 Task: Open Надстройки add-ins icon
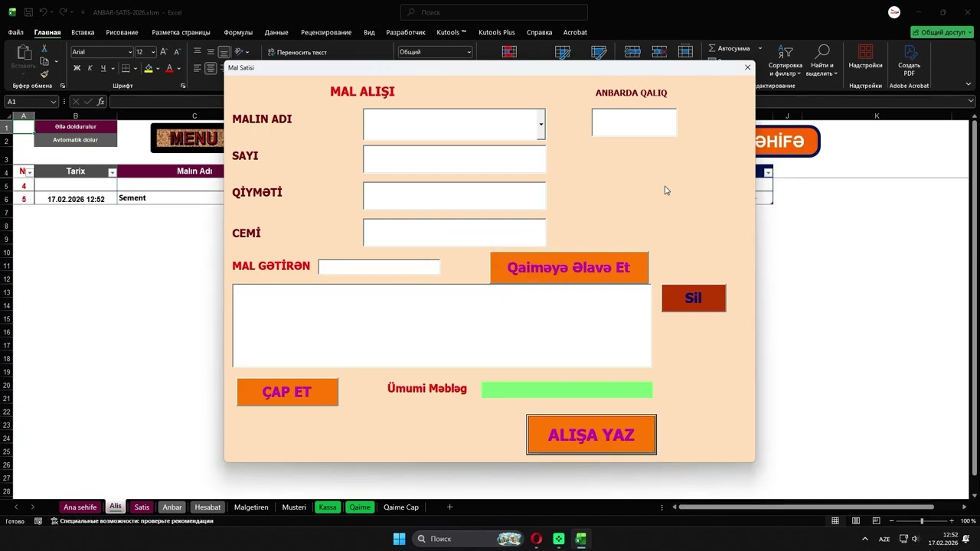(x=865, y=57)
